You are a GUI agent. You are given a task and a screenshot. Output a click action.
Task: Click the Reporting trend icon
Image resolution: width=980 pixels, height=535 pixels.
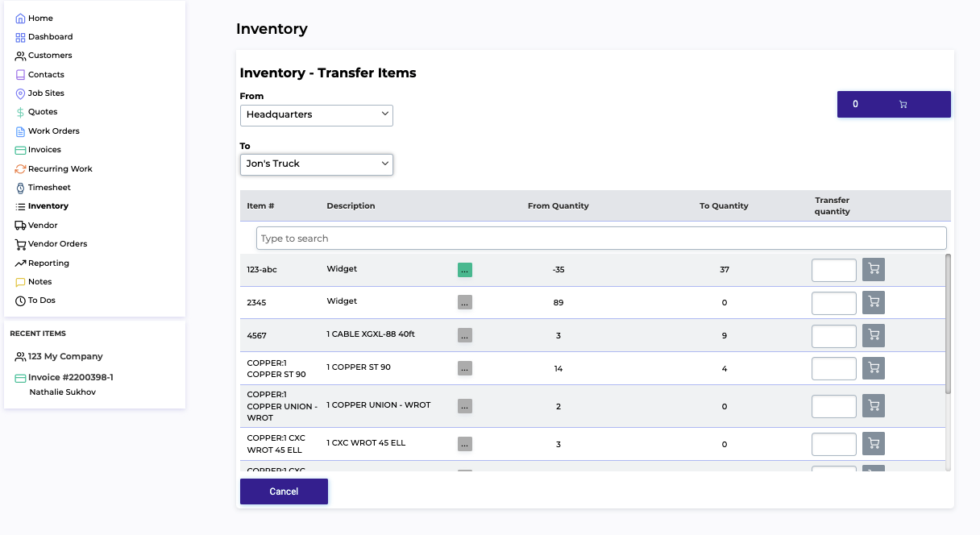tap(20, 263)
